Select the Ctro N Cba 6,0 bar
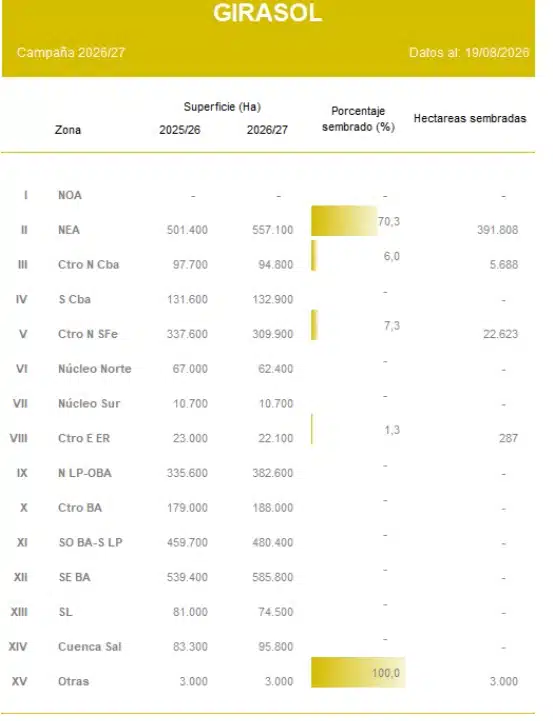Viewport: 553px width, 721px height. point(314,256)
